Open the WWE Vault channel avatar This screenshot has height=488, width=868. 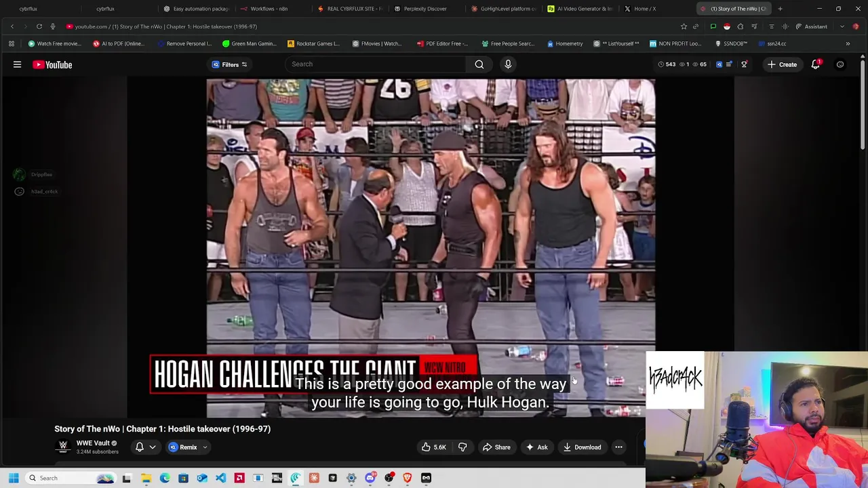(63, 447)
